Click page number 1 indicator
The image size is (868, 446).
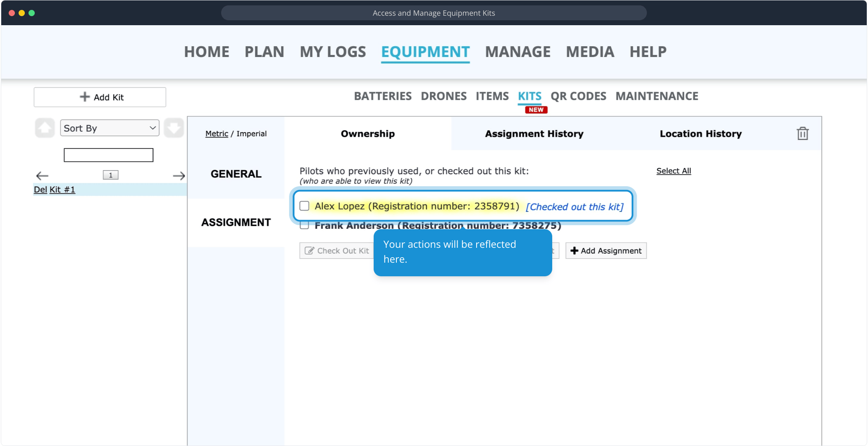[x=110, y=175]
